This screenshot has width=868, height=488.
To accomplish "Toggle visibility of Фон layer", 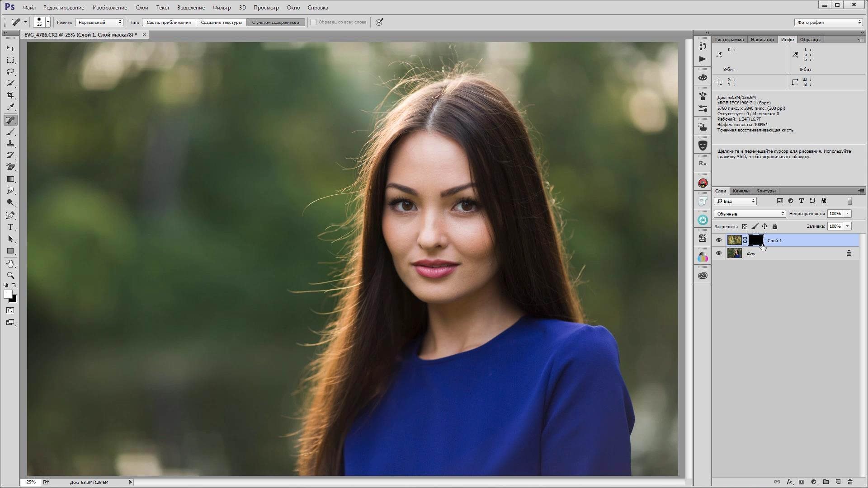I will coord(719,253).
